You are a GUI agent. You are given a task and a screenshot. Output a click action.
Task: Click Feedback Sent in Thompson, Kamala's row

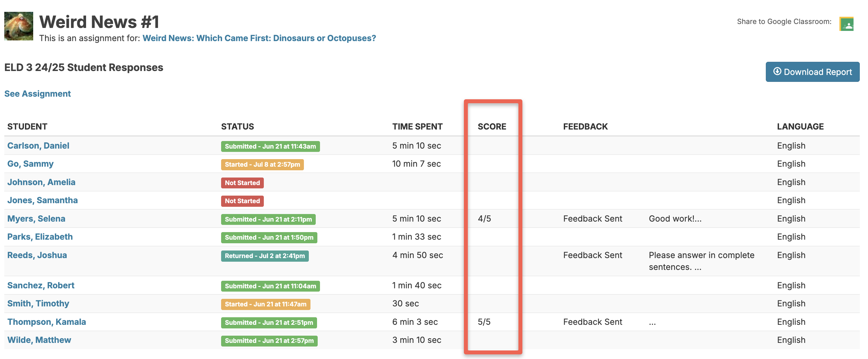tap(592, 322)
